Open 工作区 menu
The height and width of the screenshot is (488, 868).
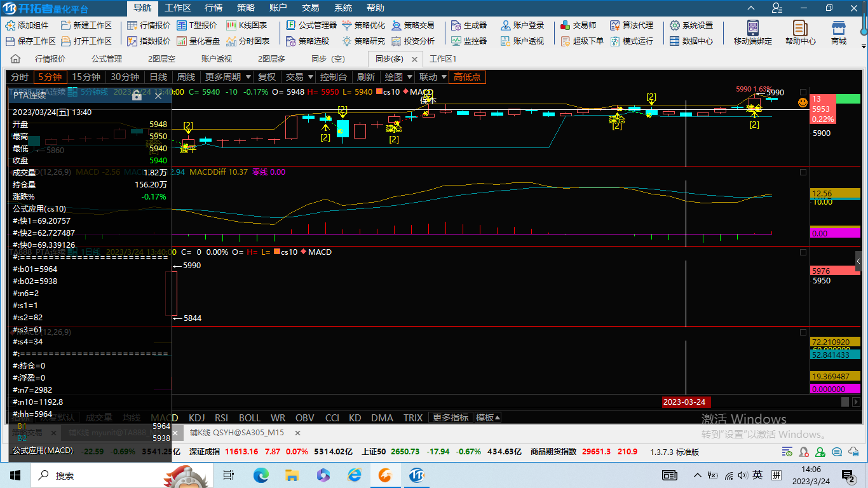pos(177,8)
